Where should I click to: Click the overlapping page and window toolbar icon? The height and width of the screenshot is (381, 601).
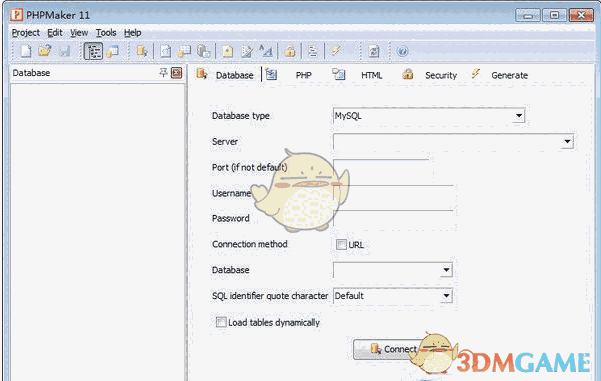184,51
